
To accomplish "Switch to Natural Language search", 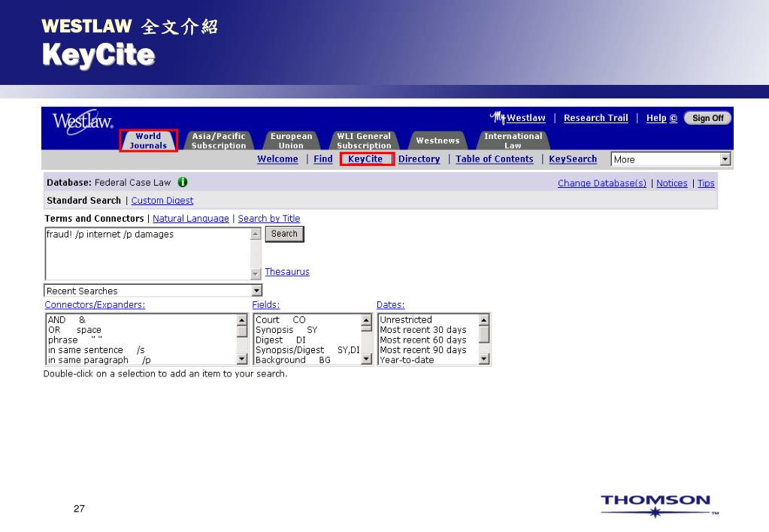I will click(x=191, y=219).
